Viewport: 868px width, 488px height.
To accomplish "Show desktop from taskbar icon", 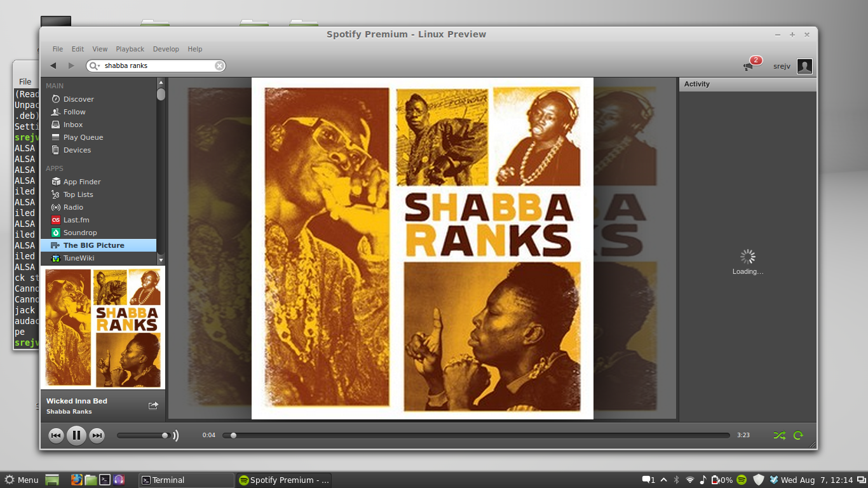I will point(52,480).
